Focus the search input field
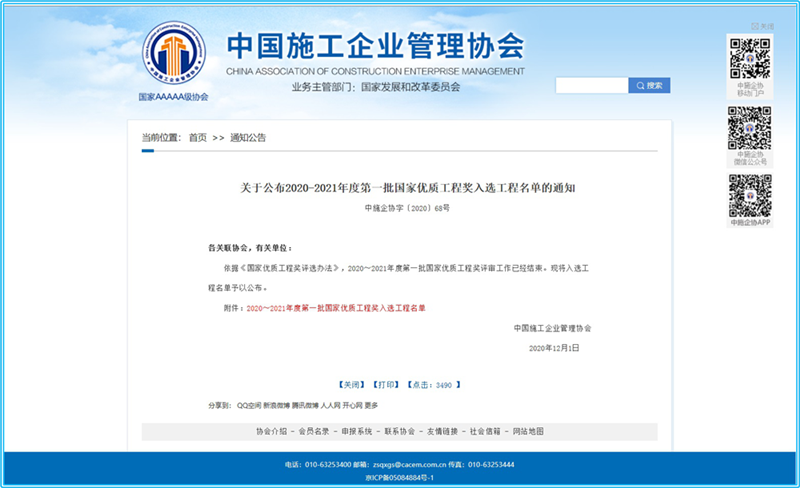Viewport: 800px width, 488px height. coord(591,86)
